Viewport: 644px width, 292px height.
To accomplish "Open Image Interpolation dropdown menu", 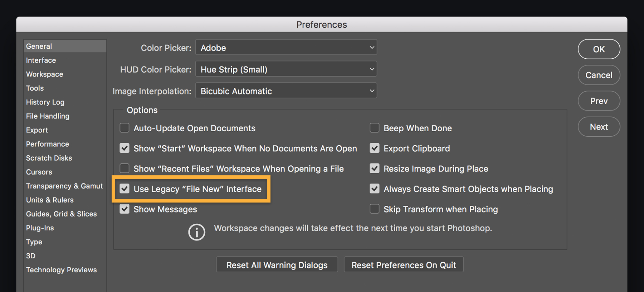I will tap(286, 91).
